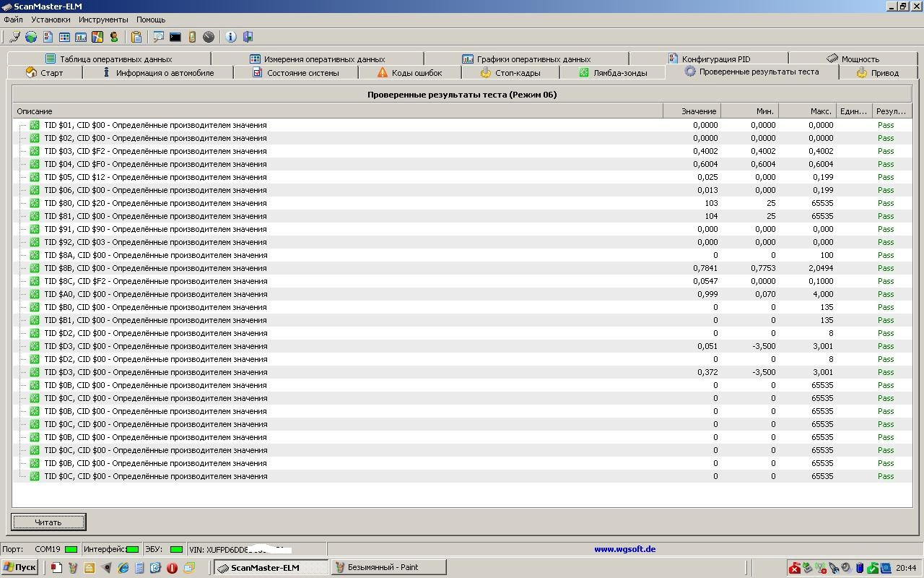Click the magnifier window toolbar icon
Screen dimensions: 924x578
click(159, 37)
